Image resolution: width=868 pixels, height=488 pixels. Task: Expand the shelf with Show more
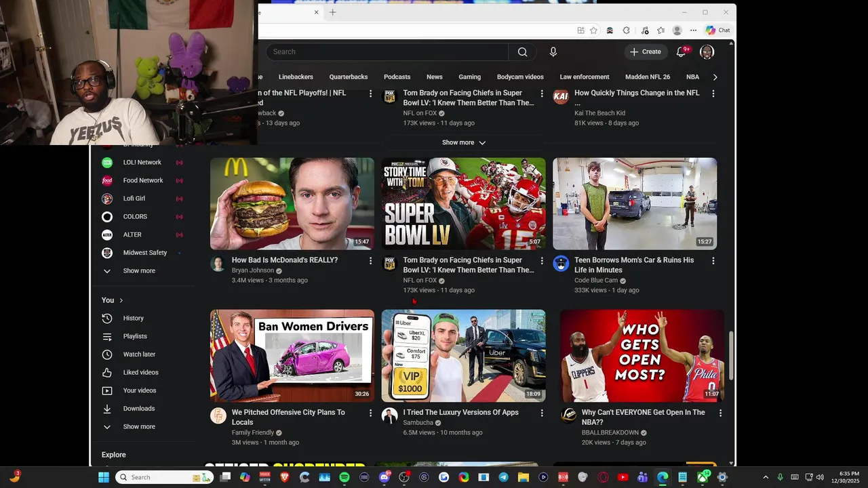point(464,142)
